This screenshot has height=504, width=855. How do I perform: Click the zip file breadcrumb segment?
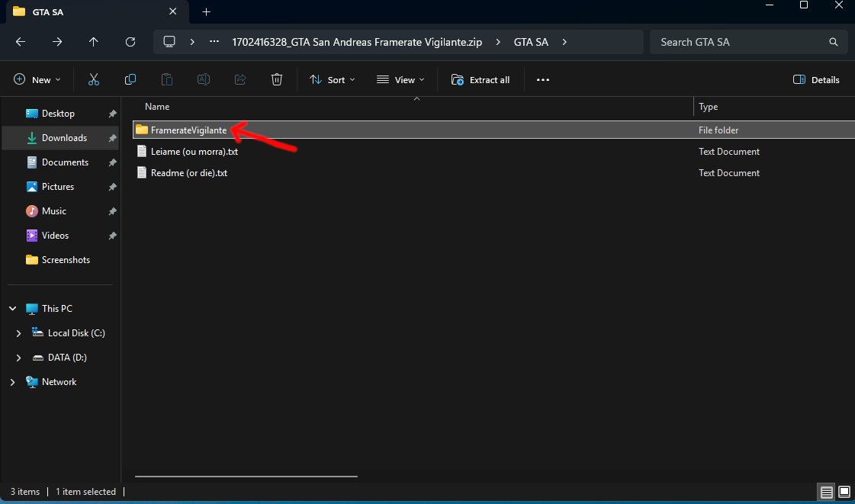(x=357, y=42)
